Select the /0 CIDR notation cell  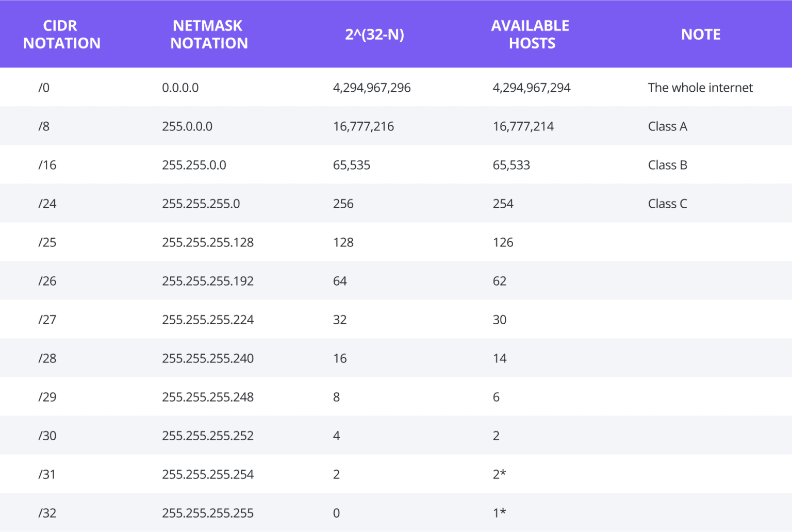click(44, 87)
